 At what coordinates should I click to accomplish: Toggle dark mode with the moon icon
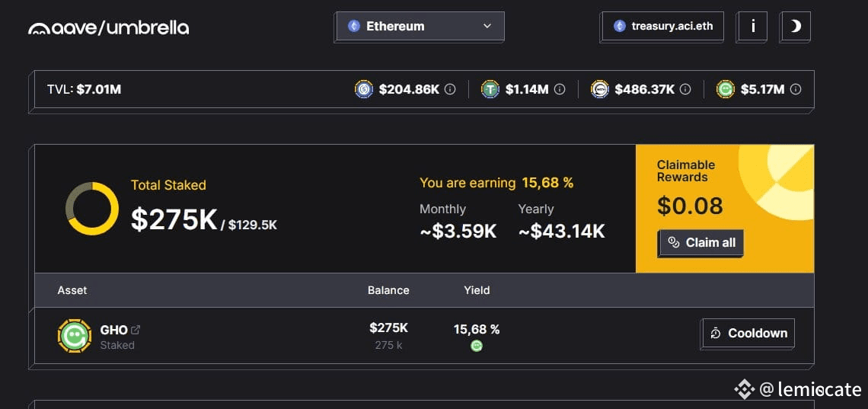click(x=796, y=26)
